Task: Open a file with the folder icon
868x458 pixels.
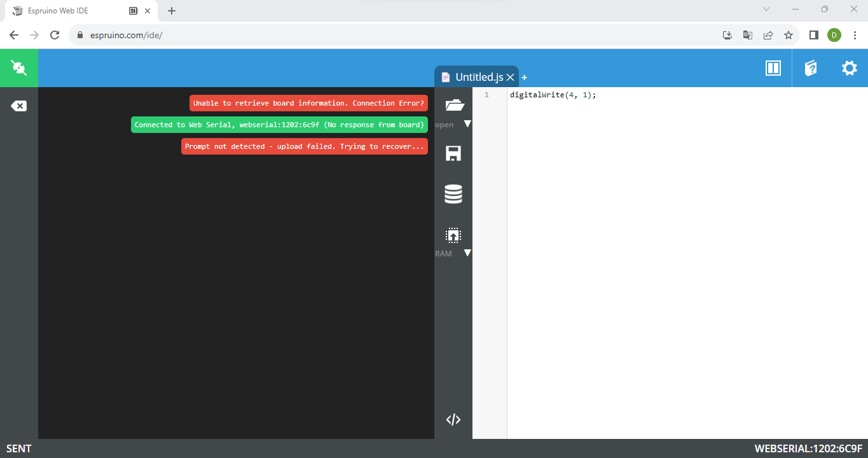Action: (453, 106)
